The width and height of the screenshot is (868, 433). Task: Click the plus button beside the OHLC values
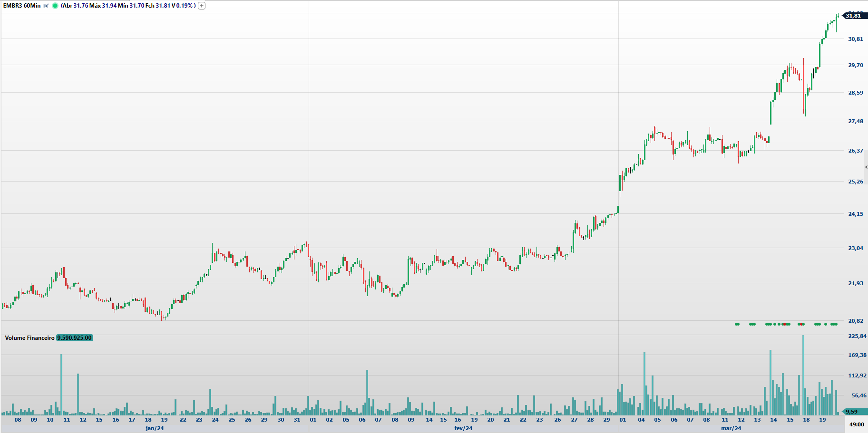[x=202, y=6]
